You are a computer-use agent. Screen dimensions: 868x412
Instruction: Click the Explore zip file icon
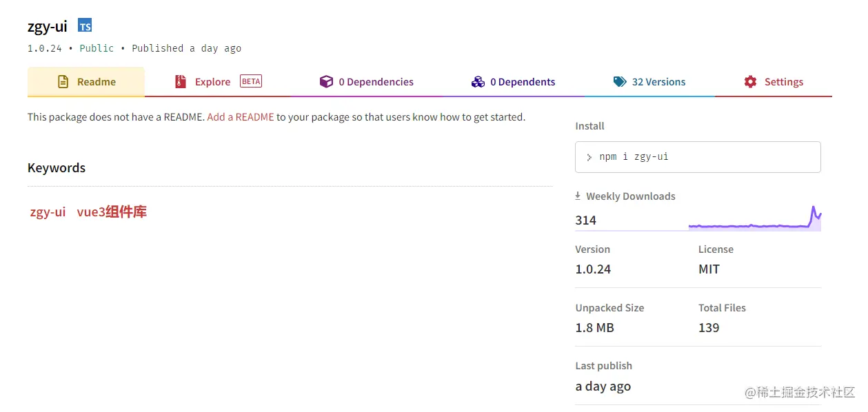coord(181,82)
